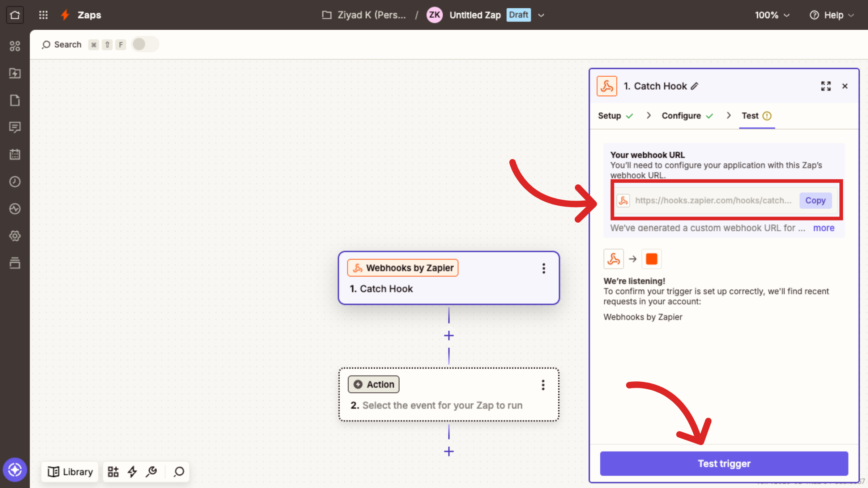
Task: Click the lightning bolt icon in bottom toolbar
Action: (x=132, y=471)
